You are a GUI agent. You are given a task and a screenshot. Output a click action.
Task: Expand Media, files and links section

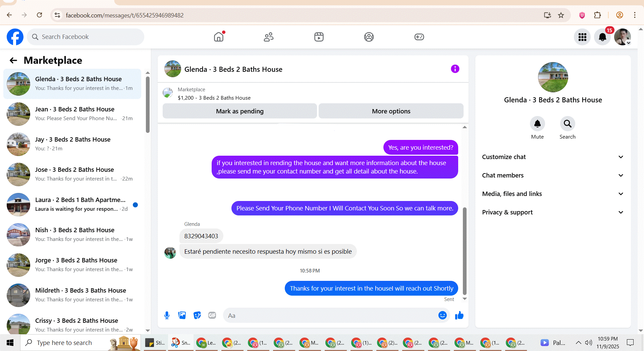point(553,194)
